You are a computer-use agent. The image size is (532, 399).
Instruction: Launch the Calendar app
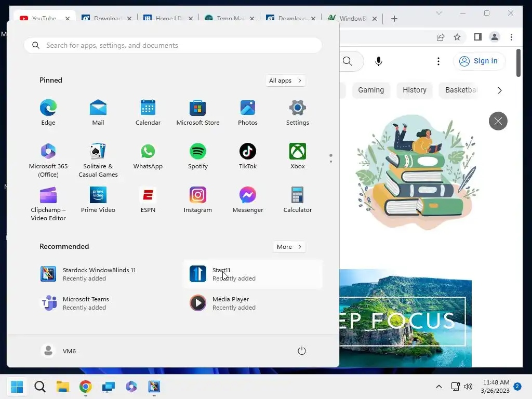pos(148,113)
